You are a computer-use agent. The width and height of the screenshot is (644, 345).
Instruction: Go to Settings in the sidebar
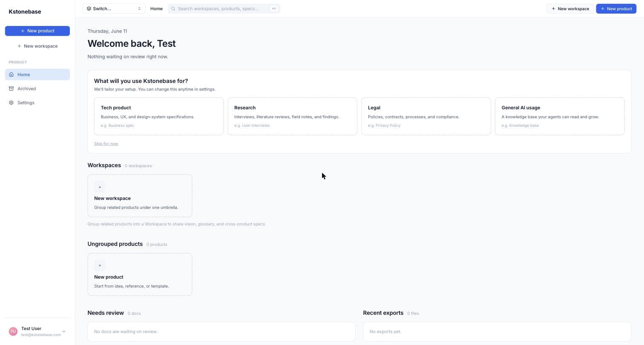(37, 103)
